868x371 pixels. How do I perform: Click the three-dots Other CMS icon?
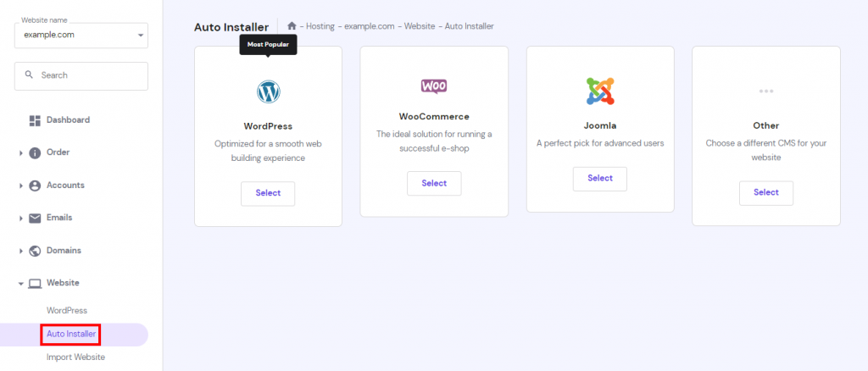[x=766, y=91]
